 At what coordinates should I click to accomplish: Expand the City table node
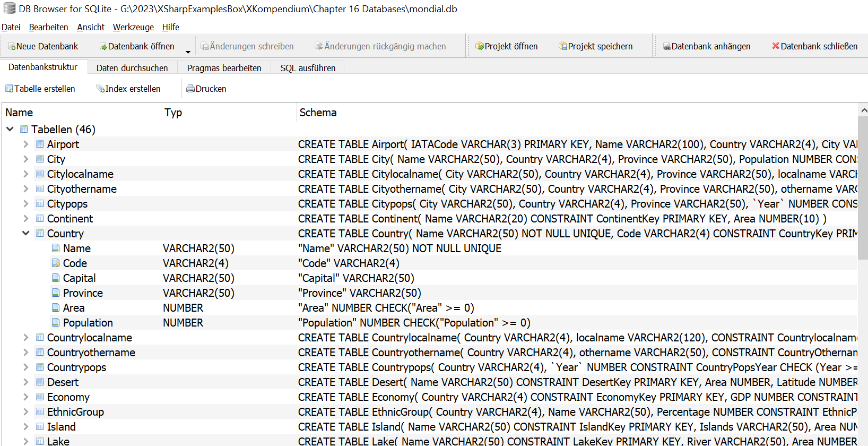[25, 159]
